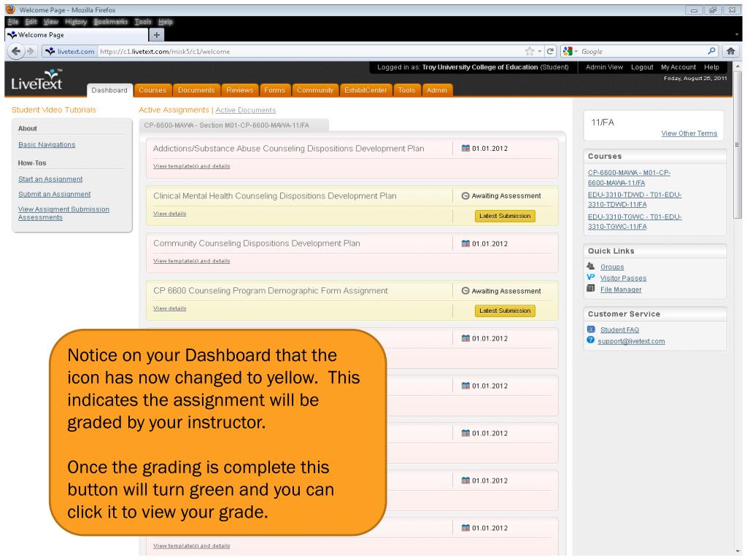This screenshot has height=560, width=747.
Task: Reload the page with refresh icon
Action: coord(550,51)
